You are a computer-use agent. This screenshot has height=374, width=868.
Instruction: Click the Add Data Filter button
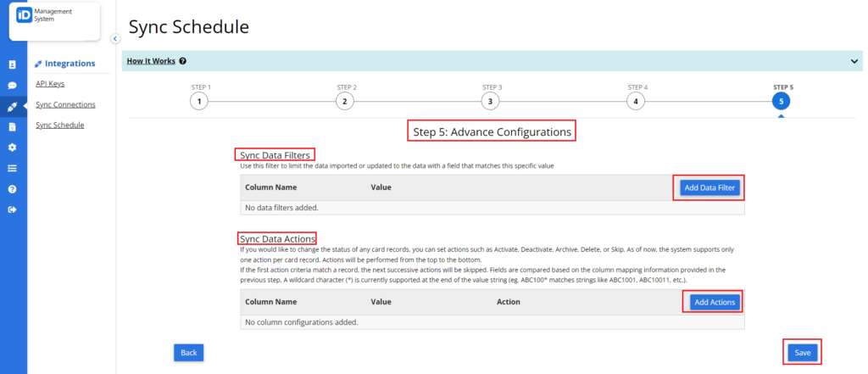click(709, 187)
